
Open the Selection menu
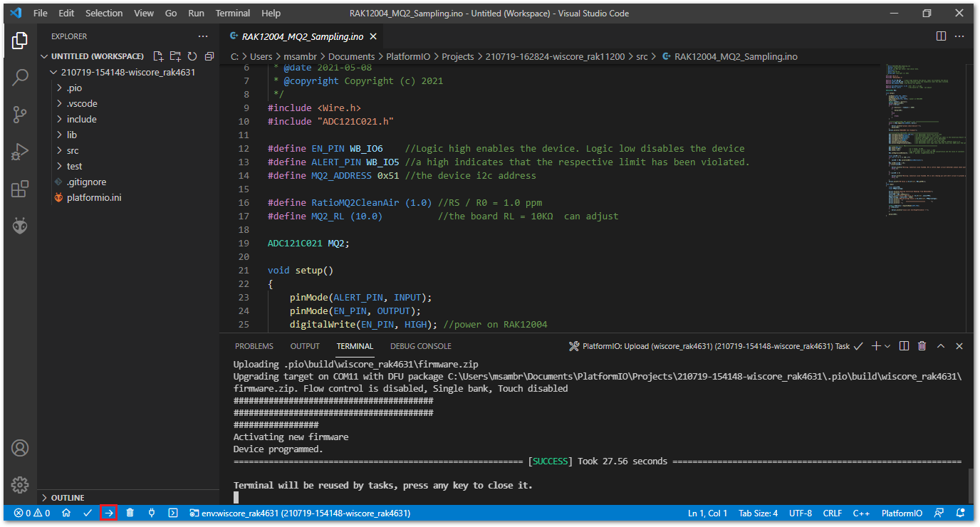[104, 13]
